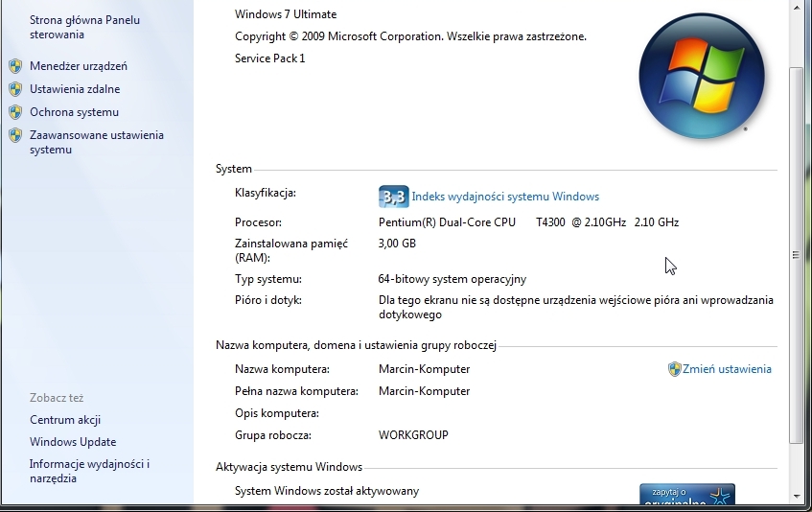812x512 pixels.
Task: Click the Marcin-Komputer value beside Nazwa komputera
Action: [x=424, y=369]
